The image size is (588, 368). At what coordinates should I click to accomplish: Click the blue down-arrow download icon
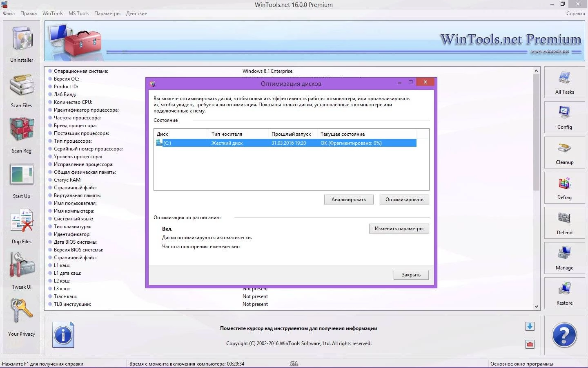pos(530,326)
